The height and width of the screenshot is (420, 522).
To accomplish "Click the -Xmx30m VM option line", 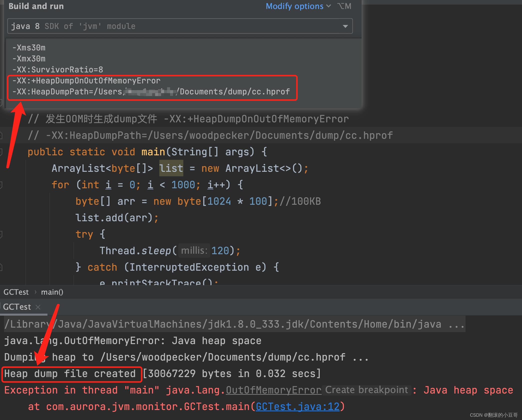I will click(x=29, y=58).
